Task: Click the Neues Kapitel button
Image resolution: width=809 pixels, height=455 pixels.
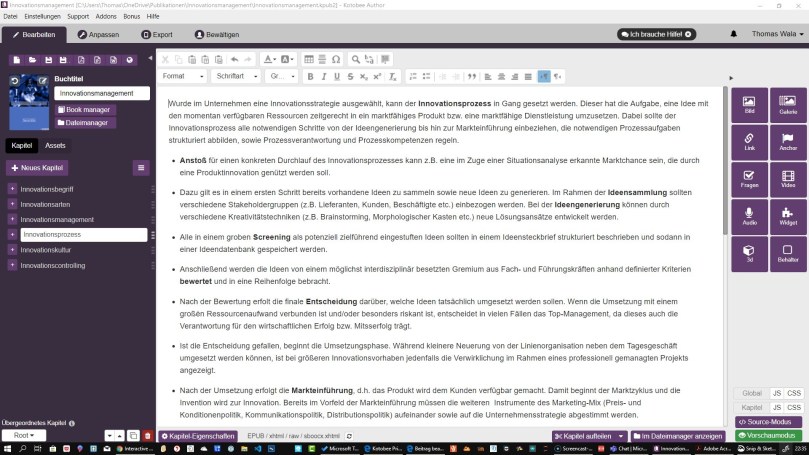Action: (38, 168)
